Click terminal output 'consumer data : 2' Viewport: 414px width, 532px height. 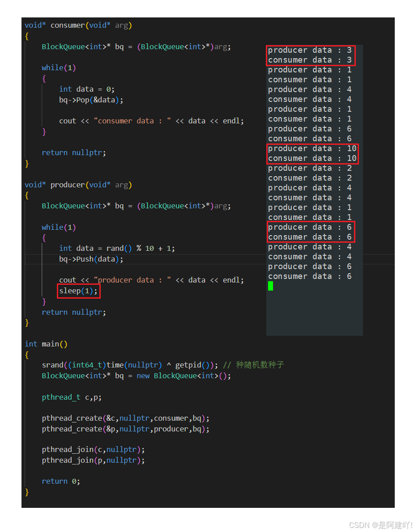310,178
